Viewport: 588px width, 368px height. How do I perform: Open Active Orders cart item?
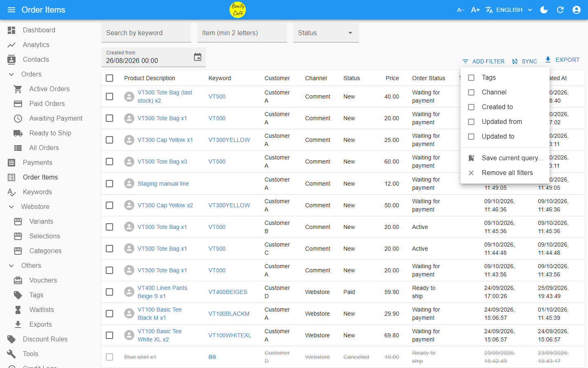[49, 89]
